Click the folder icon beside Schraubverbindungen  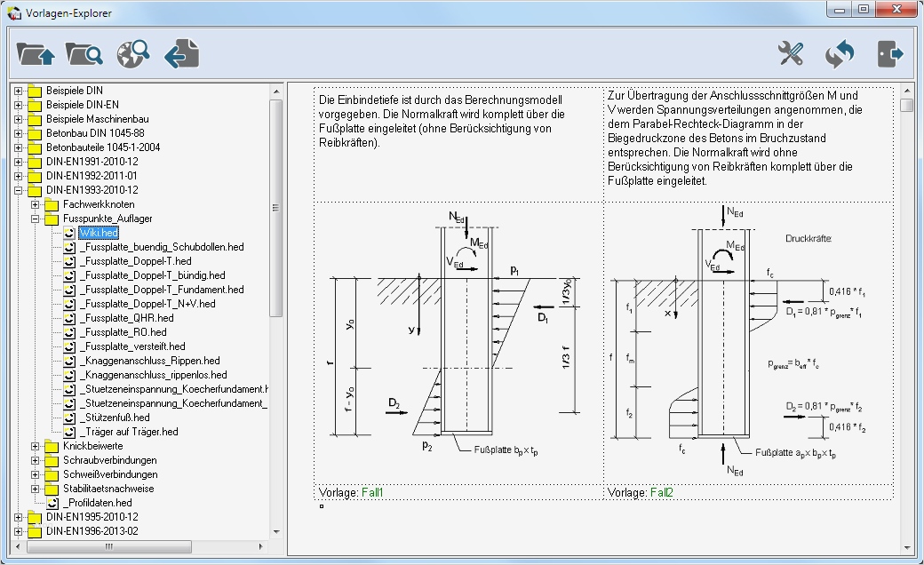pos(52,460)
